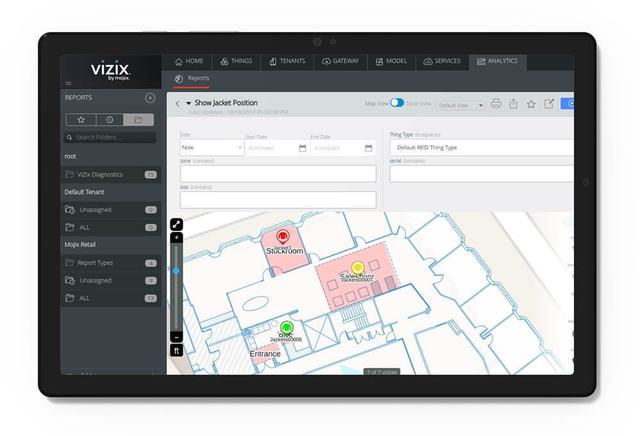640x436 pixels.
Task: Add a new report with plus icon
Action: 150,98
